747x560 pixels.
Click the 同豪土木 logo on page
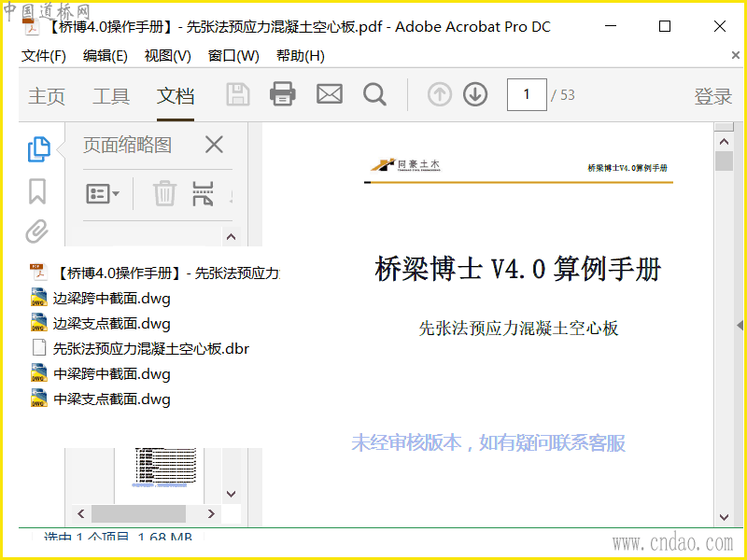[x=406, y=165]
